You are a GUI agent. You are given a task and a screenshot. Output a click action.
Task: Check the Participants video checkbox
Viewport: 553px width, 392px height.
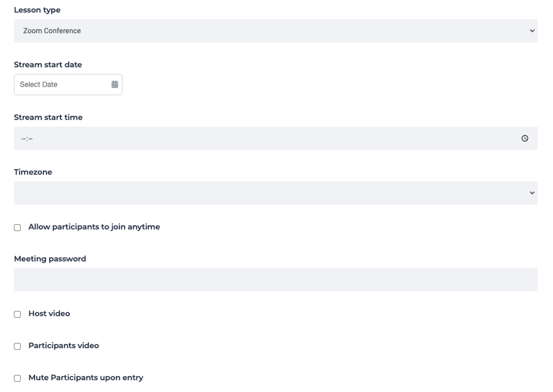point(17,346)
